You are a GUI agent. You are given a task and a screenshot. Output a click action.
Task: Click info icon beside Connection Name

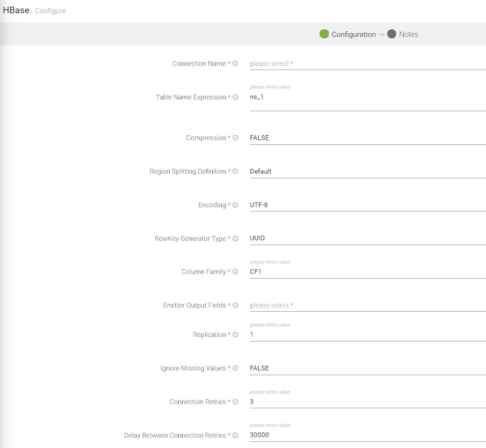click(x=235, y=64)
